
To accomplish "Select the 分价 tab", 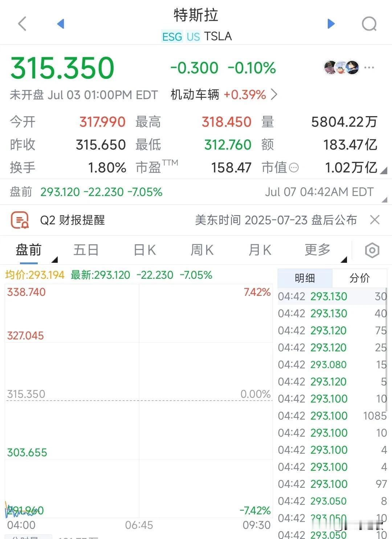I will (359, 278).
